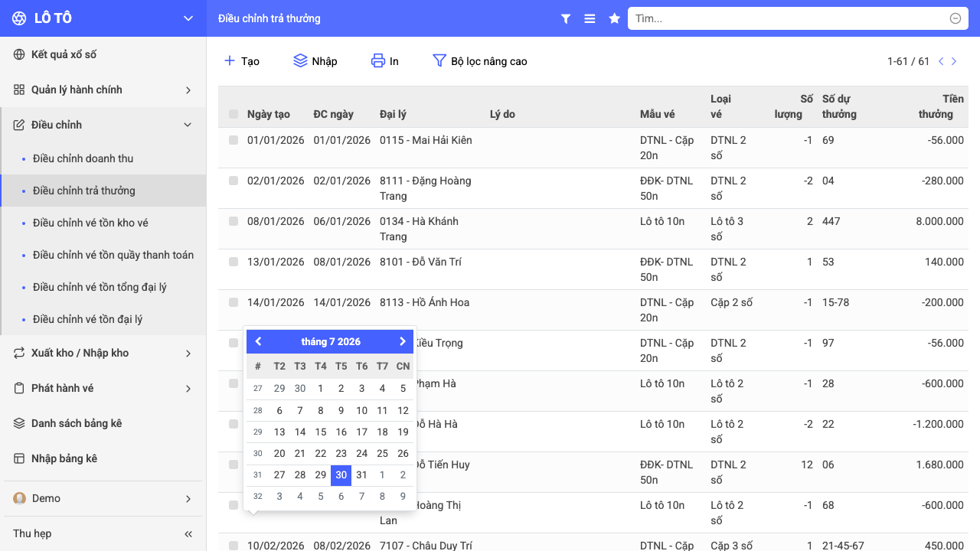Click the Nhập import button
Image resolution: width=980 pixels, height=551 pixels.
pyautogui.click(x=315, y=61)
